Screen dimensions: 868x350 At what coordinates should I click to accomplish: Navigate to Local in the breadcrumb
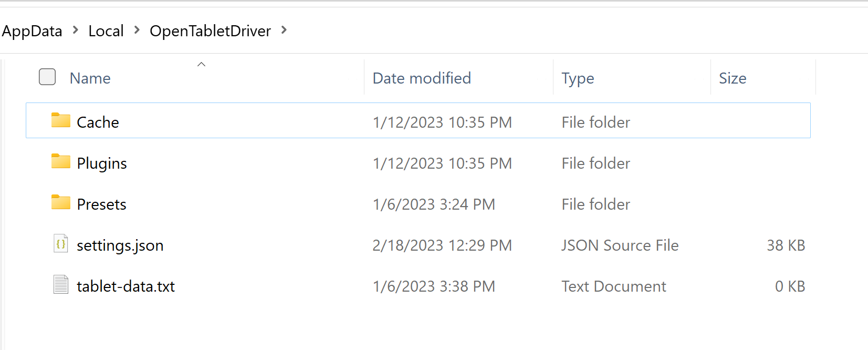[x=106, y=31]
